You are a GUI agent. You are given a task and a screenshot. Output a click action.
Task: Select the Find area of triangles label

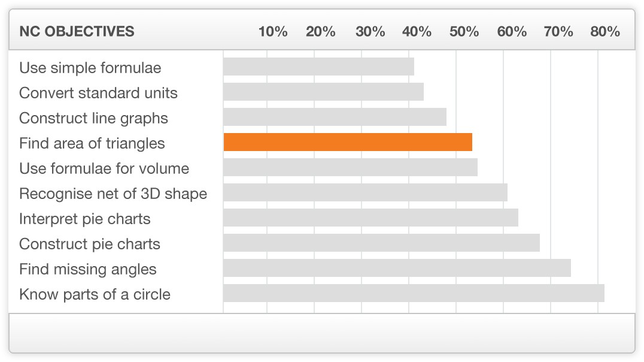tap(92, 143)
